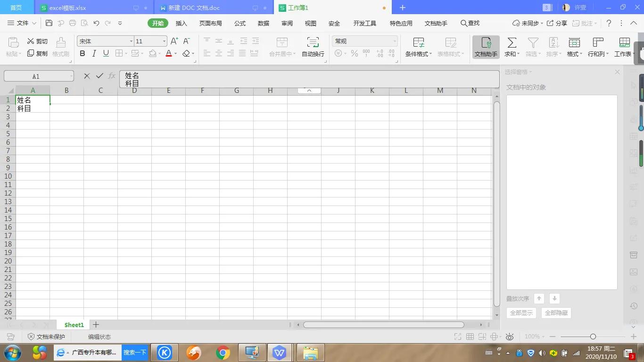
Task: Click the 格式刷 format painter icon
Action: click(61, 43)
